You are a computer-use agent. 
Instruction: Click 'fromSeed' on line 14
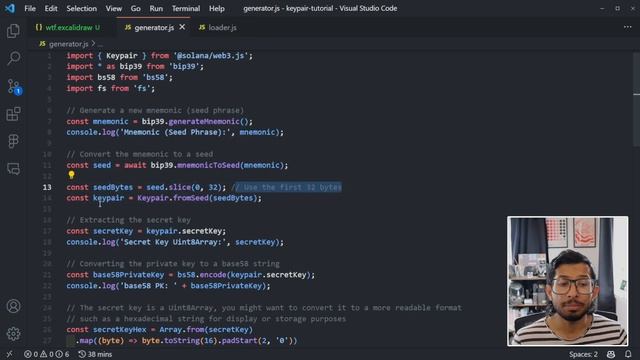191,198
